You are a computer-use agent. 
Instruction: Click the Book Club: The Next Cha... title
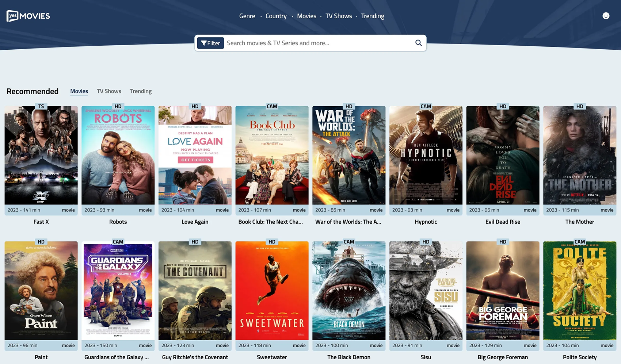point(271,222)
